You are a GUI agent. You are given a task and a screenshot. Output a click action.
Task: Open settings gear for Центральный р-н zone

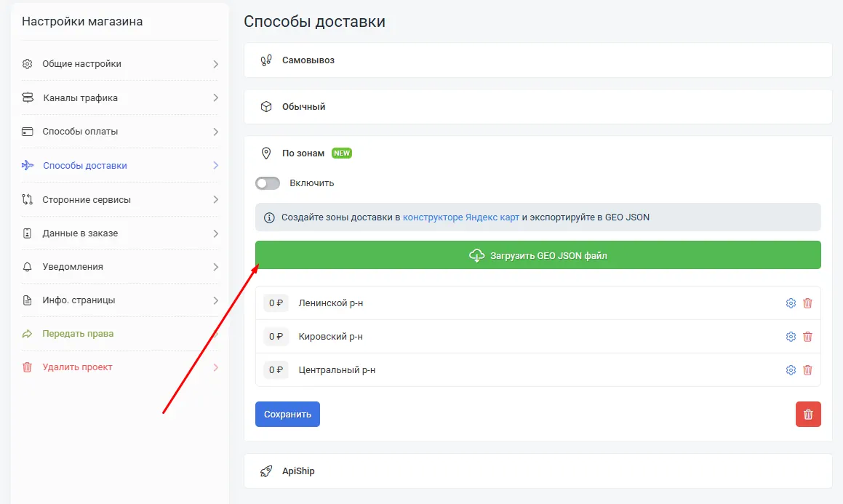tap(791, 370)
